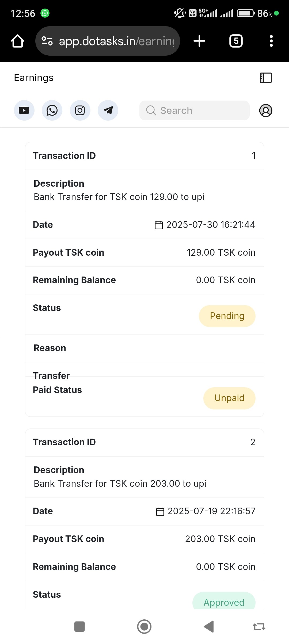The width and height of the screenshot is (289, 644).
Task: Open the user profile icon
Action: (265, 110)
